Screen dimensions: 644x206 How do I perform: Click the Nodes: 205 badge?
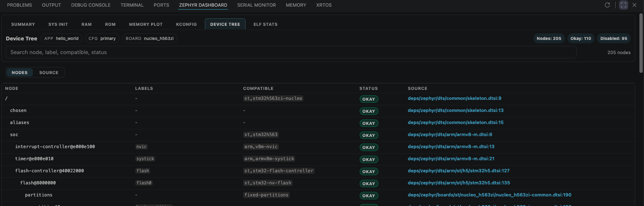coord(549,38)
